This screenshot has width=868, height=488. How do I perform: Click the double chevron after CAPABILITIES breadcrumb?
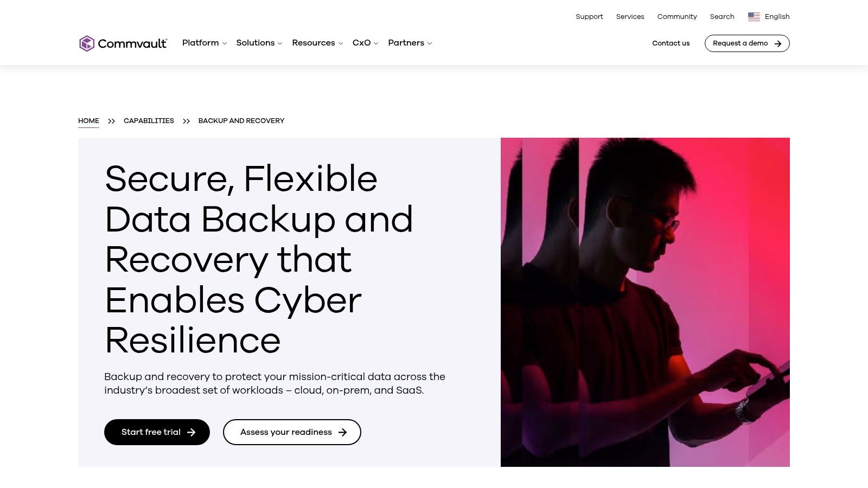tap(186, 121)
